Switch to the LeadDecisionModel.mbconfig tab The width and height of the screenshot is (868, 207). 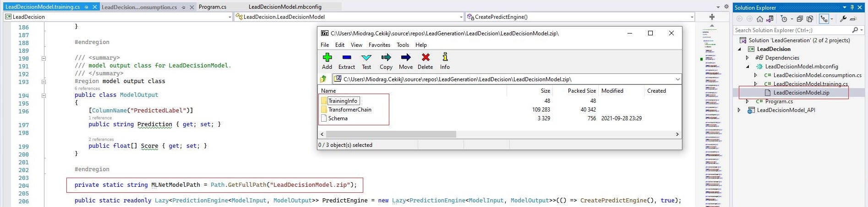click(285, 7)
